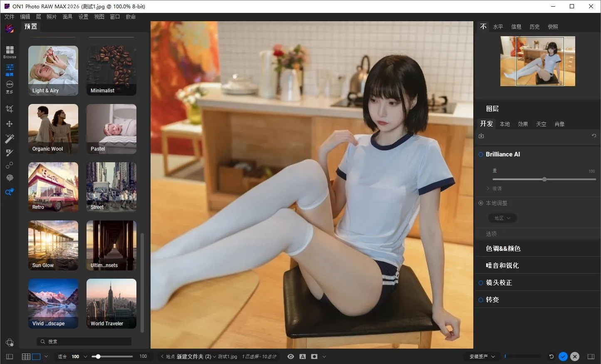Viewport: 601px width, 364px height.
Task: Toggle the Brilliance AI adjustment on or off
Action: coord(480,154)
